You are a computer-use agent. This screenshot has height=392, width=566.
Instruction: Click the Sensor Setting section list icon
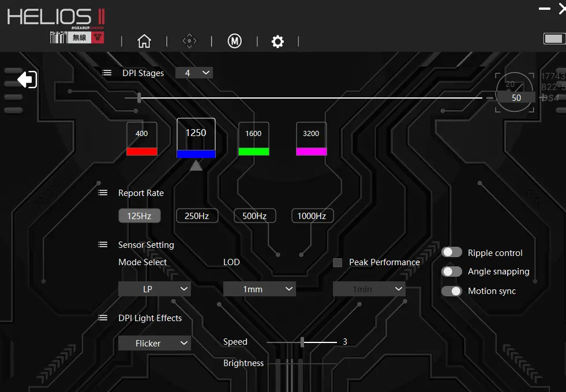tap(103, 244)
